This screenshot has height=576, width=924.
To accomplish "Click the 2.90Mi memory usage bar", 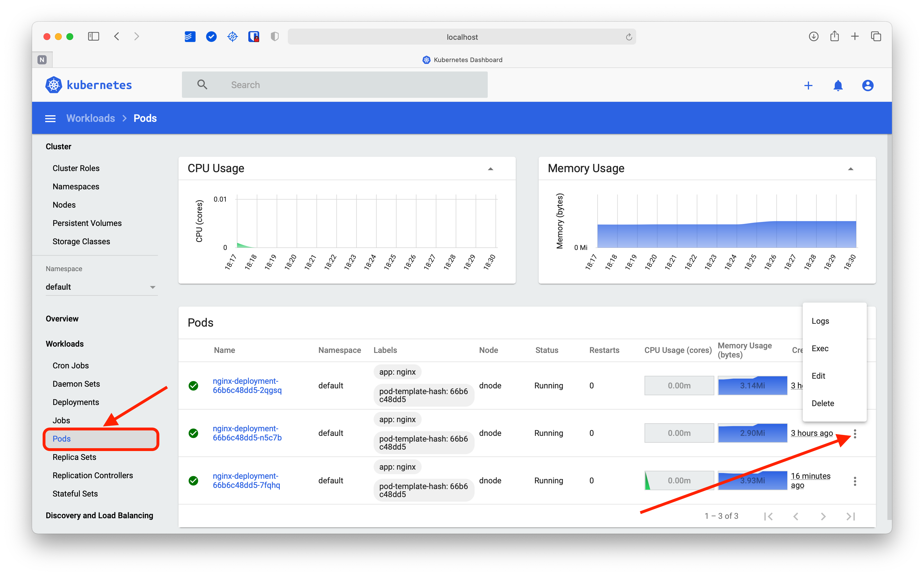I will tap(753, 433).
